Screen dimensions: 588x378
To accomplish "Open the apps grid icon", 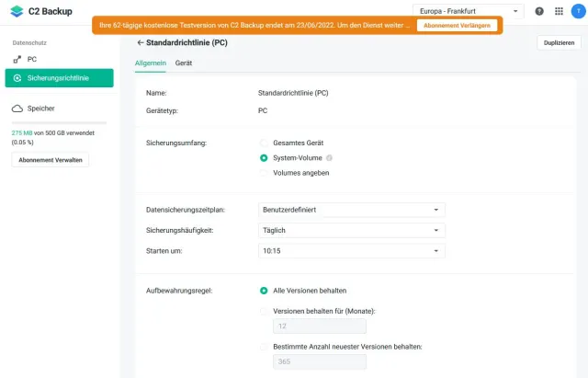I will tap(557, 11).
